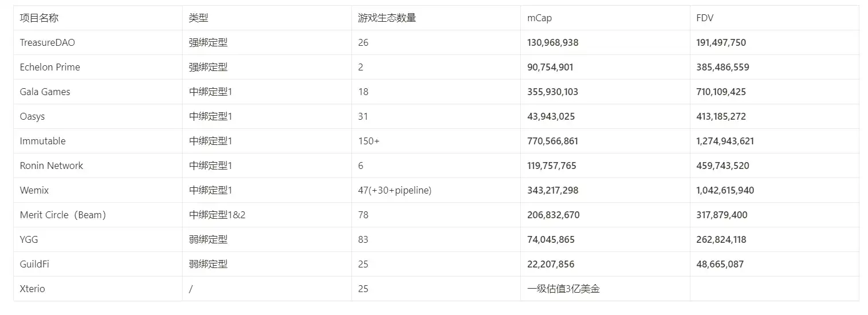Select the 中绑定型1&2 type cell
The image size is (868, 315).
pos(221,215)
